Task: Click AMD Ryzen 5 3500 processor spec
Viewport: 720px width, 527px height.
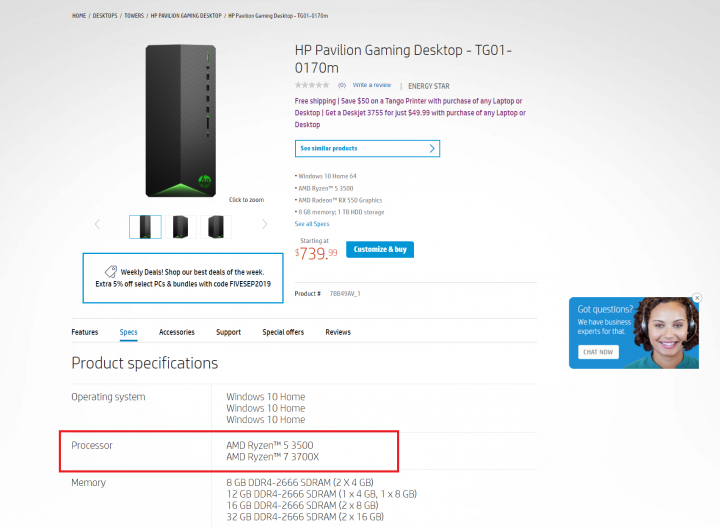Action: (270, 445)
